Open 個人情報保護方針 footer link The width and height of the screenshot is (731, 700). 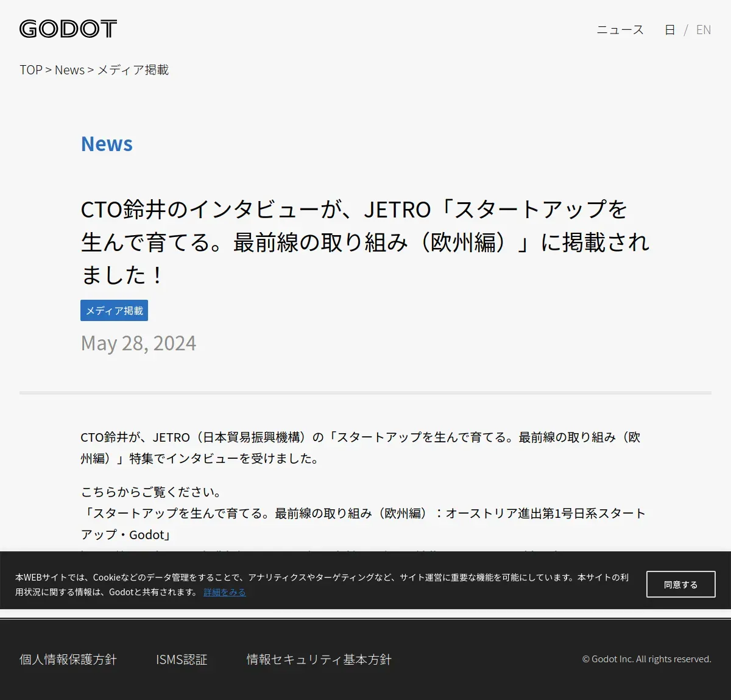tap(68, 659)
